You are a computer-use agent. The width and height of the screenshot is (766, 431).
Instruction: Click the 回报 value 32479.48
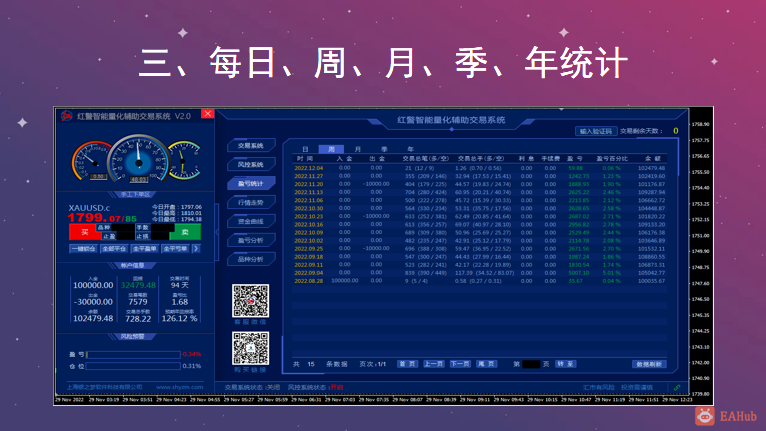(138, 285)
